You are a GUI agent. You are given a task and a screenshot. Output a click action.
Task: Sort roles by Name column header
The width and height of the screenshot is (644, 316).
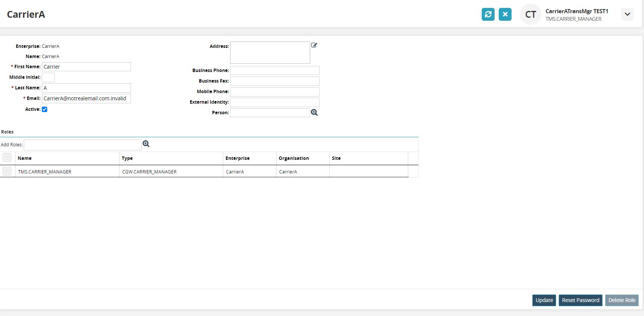pos(25,158)
